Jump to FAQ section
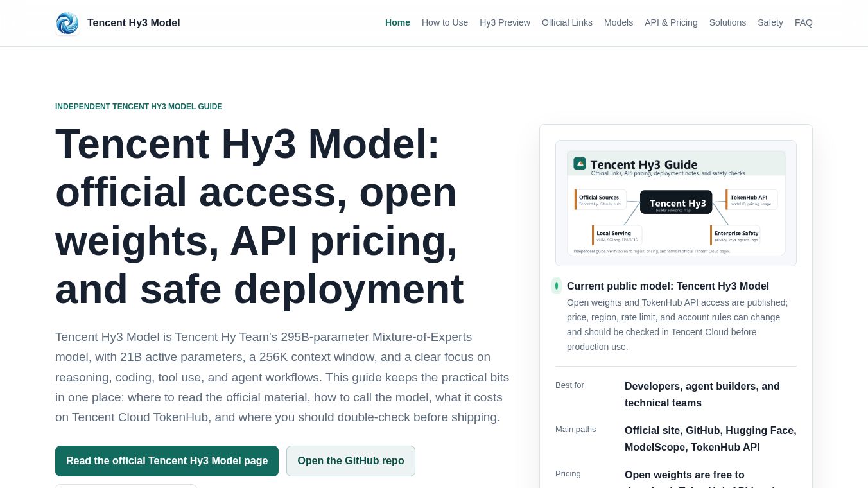The image size is (868, 488). 804,22
